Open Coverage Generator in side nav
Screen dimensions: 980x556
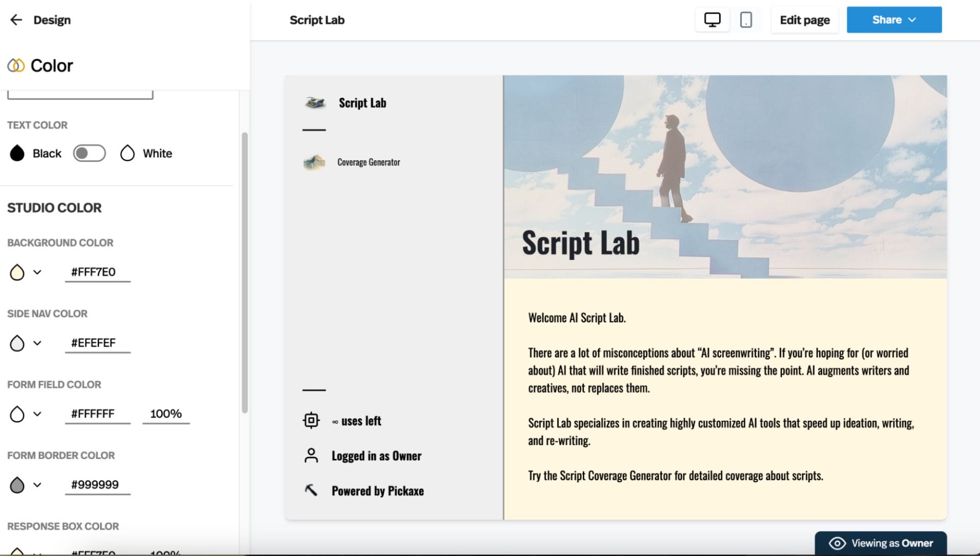pyautogui.click(x=368, y=162)
